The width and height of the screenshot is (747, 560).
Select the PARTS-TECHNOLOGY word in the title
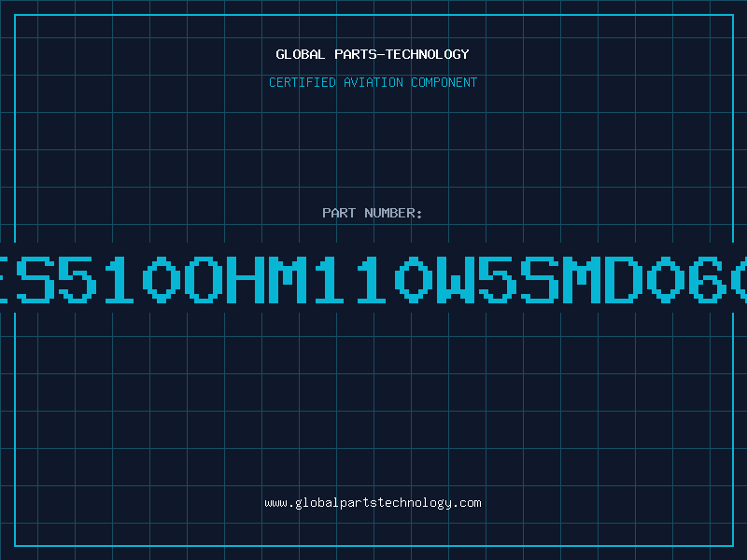(402, 54)
